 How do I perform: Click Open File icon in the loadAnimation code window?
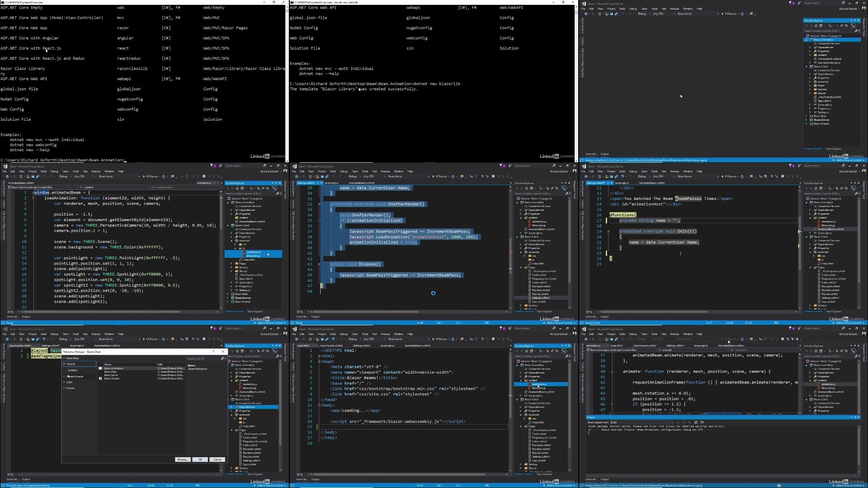(28, 176)
